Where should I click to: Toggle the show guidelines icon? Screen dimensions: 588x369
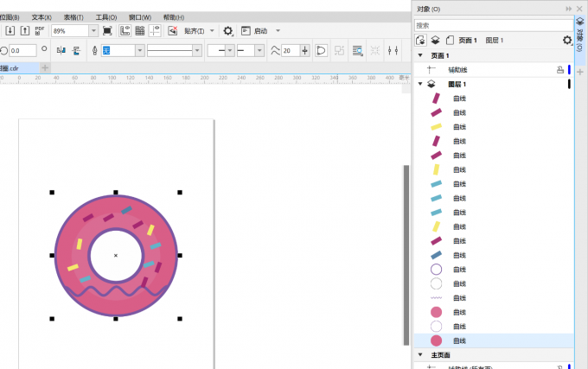tap(155, 31)
